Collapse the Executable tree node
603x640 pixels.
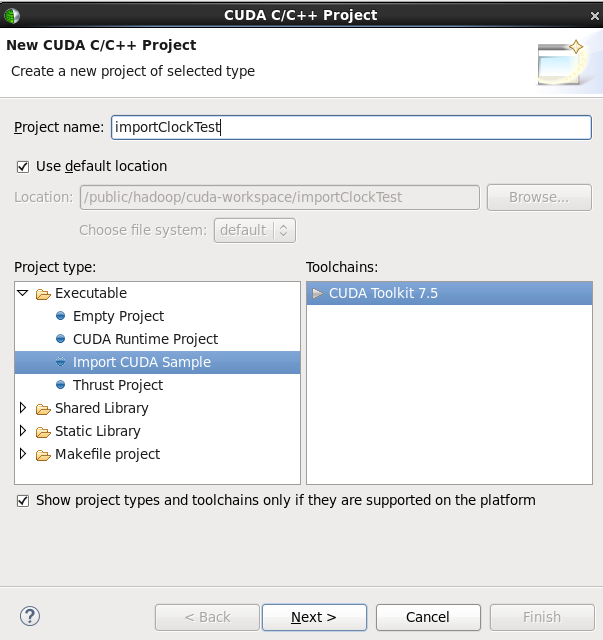coord(23,294)
